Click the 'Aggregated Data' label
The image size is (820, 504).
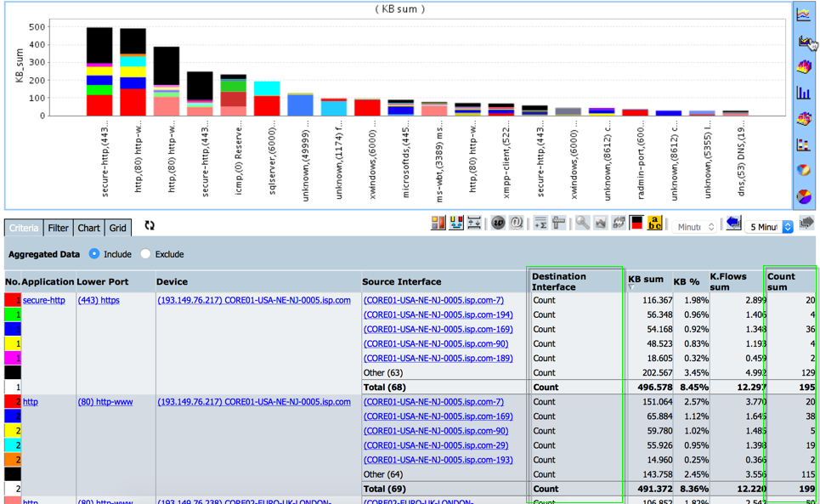[44, 254]
